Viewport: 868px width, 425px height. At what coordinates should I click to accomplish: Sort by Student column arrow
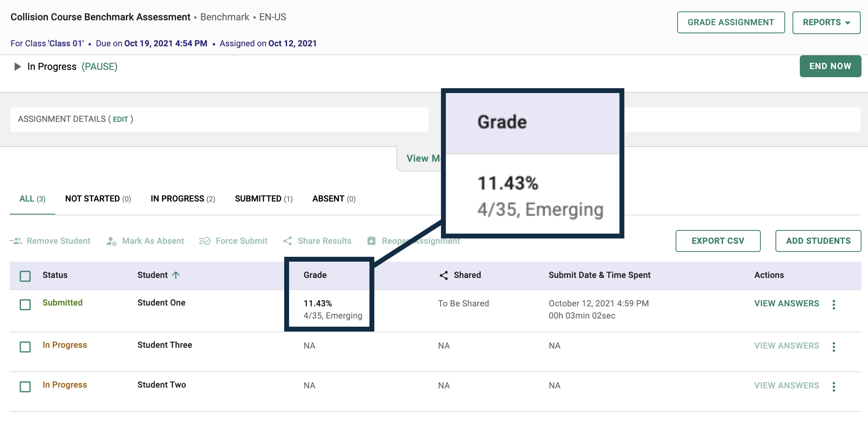tap(176, 275)
